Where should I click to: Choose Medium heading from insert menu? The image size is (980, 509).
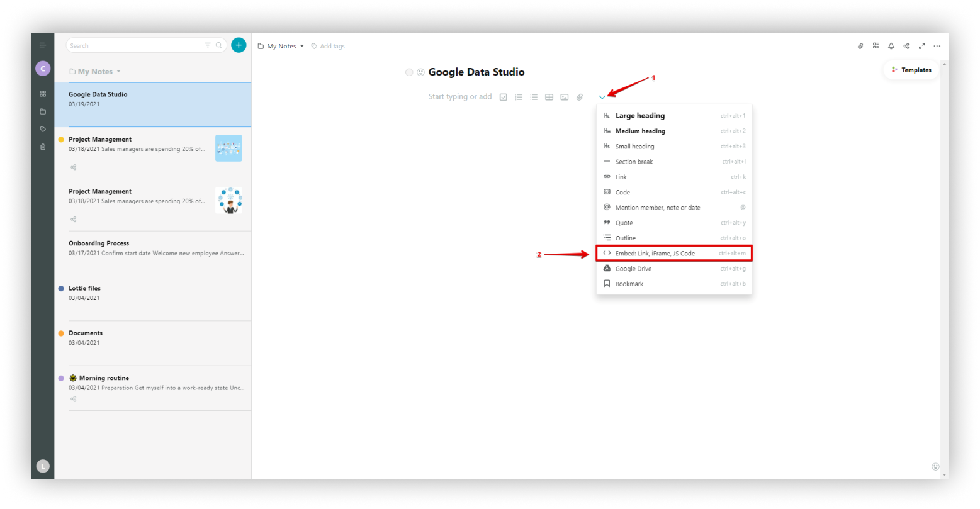(x=674, y=131)
